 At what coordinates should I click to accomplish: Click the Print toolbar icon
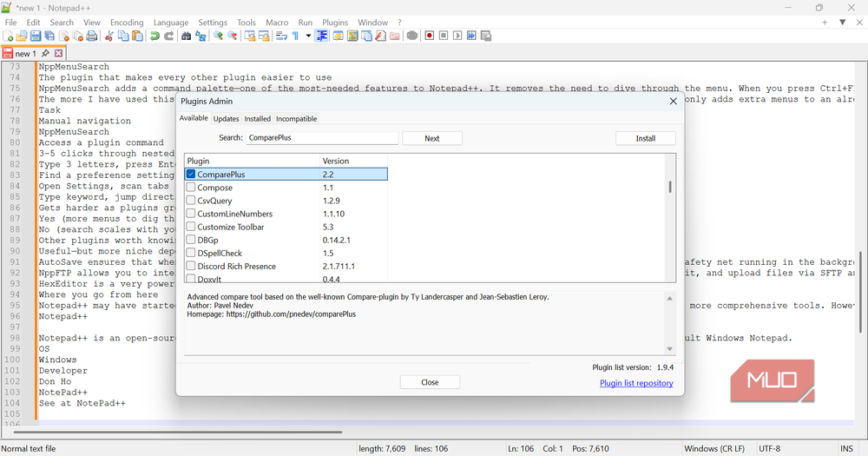point(92,36)
